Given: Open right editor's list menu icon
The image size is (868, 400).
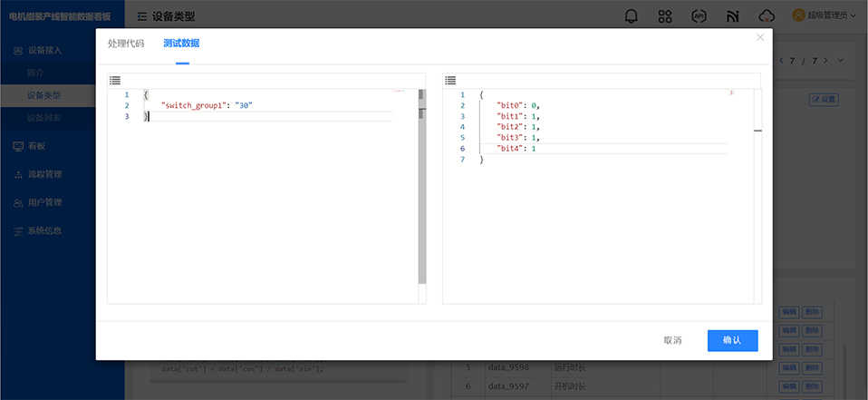Looking at the screenshot, I should coord(450,81).
